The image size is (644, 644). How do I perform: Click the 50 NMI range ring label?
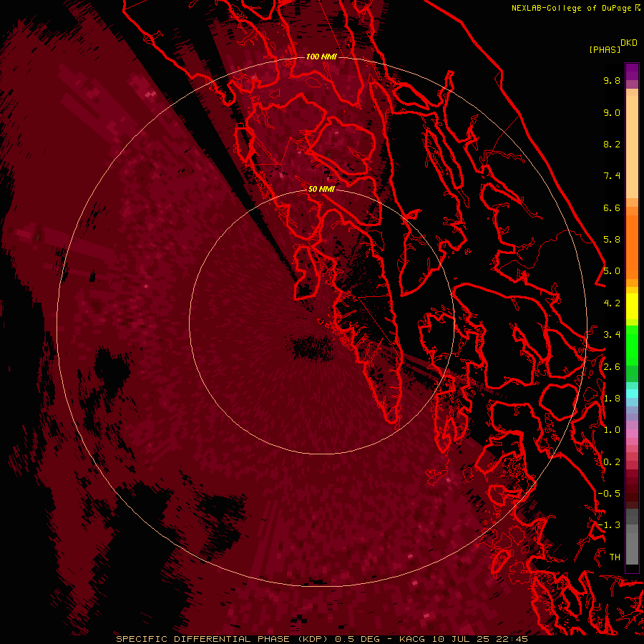(x=321, y=189)
